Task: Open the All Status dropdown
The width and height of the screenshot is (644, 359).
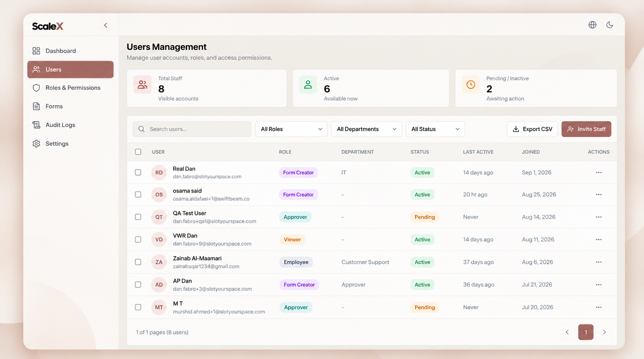Action: coord(435,129)
